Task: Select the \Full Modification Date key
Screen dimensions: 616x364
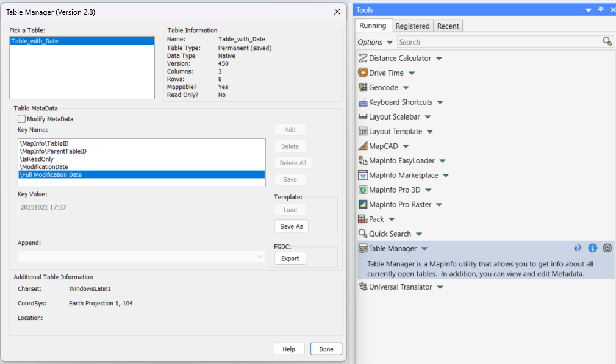Action: pyautogui.click(x=141, y=175)
